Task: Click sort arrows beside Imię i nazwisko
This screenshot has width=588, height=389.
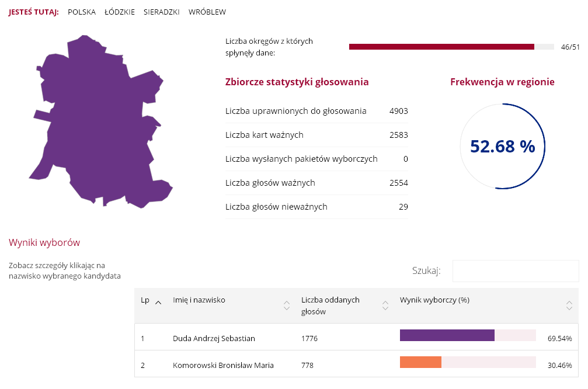Action: pyautogui.click(x=286, y=305)
